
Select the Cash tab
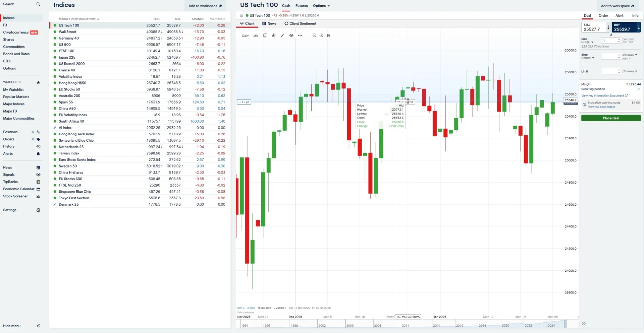click(286, 6)
